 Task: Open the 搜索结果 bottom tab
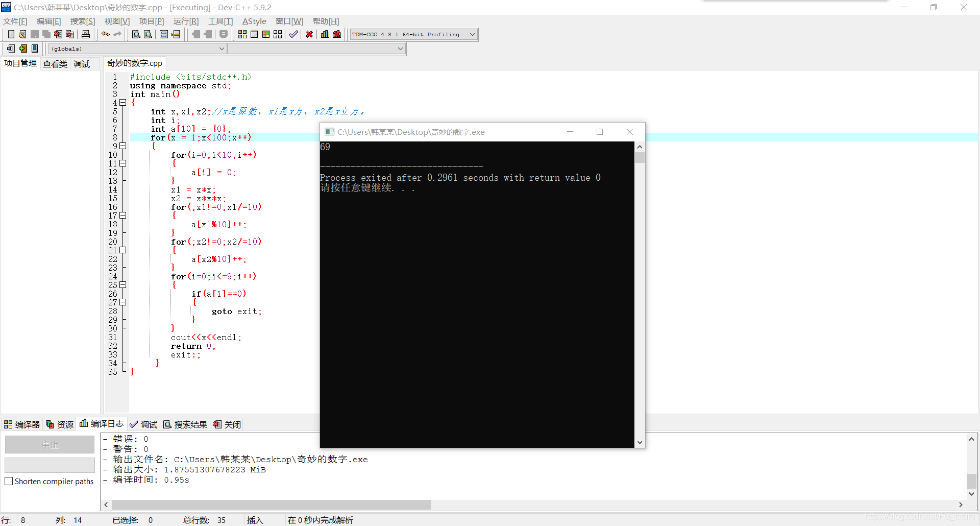coord(185,424)
